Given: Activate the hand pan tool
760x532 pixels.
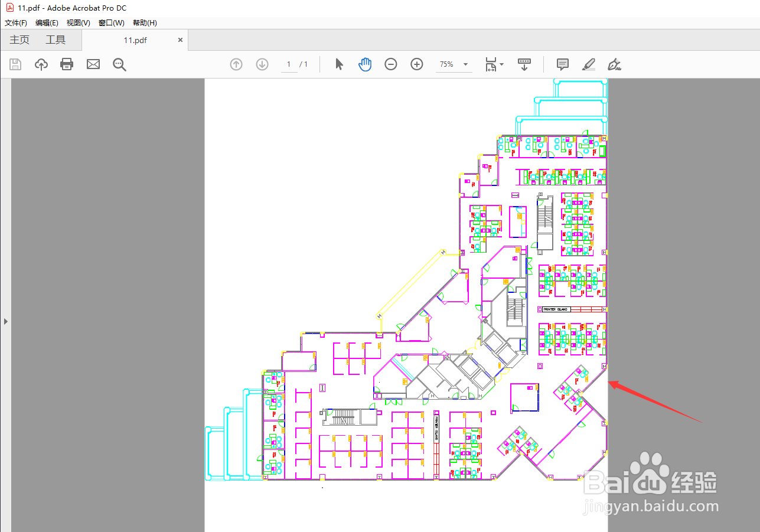Looking at the screenshot, I should tap(365, 64).
